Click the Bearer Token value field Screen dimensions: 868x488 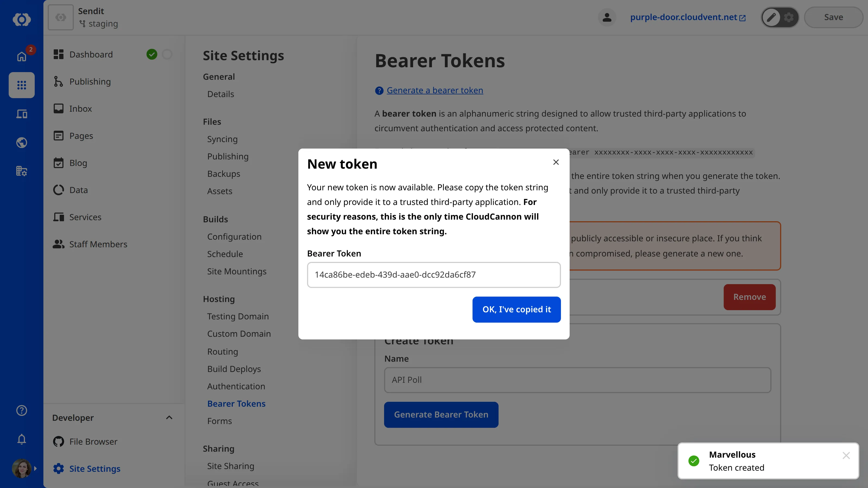point(434,275)
